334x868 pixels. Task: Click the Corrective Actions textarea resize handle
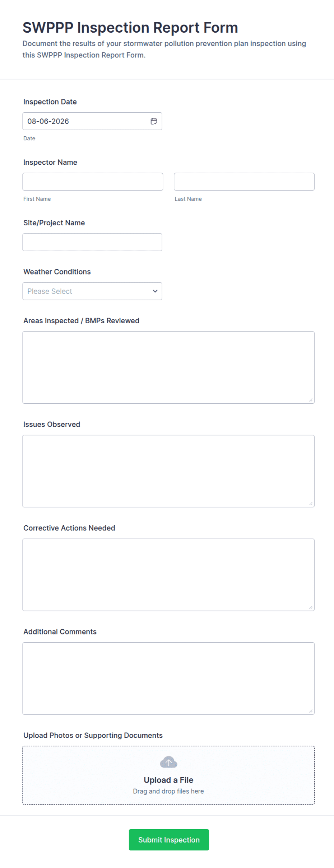pos(311,607)
